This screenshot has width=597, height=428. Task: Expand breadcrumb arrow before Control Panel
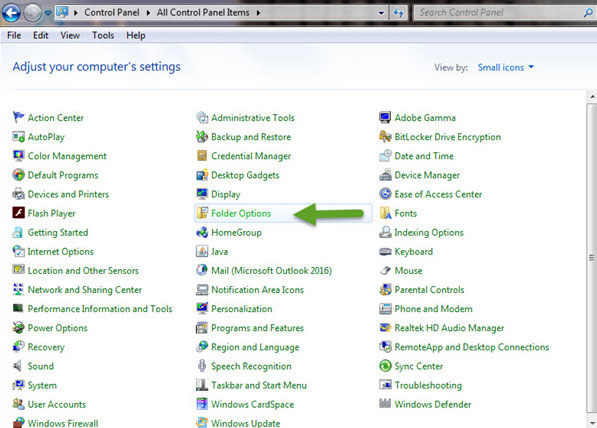(x=76, y=13)
